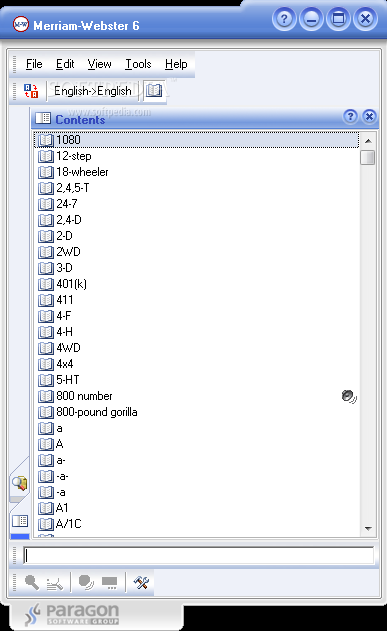Click the Paragon Software Group logo
Screen dimensions: 387x631
[x=72, y=614]
